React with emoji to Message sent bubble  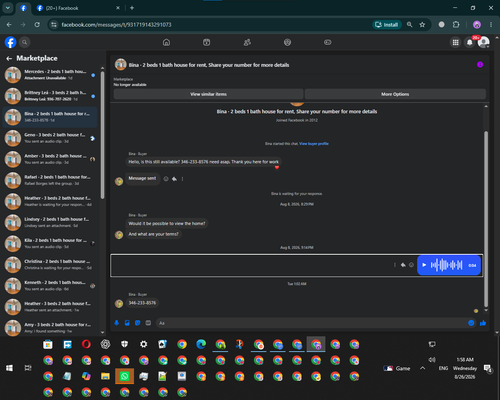[x=166, y=179]
